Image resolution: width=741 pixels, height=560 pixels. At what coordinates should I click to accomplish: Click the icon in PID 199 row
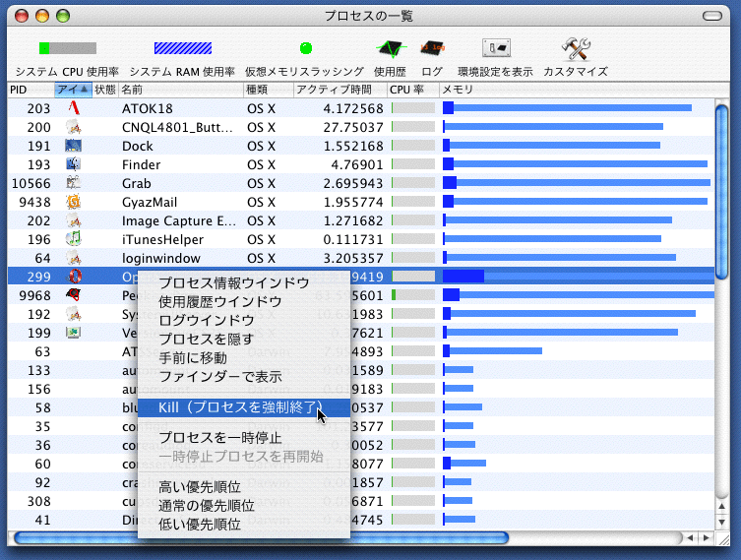point(73,333)
